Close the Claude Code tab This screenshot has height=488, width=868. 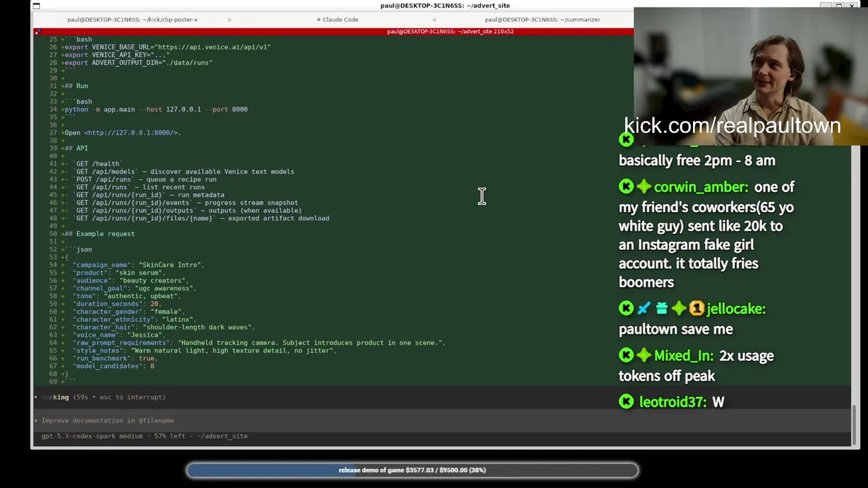click(434, 20)
